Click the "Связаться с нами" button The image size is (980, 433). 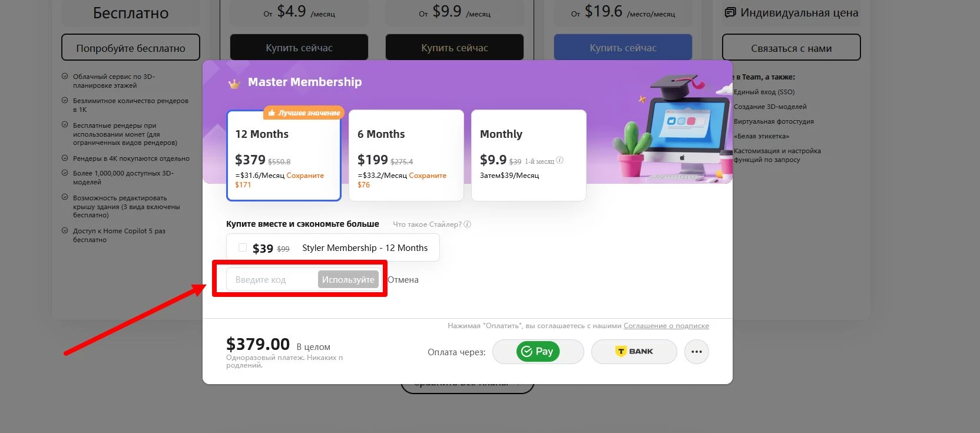(x=791, y=48)
